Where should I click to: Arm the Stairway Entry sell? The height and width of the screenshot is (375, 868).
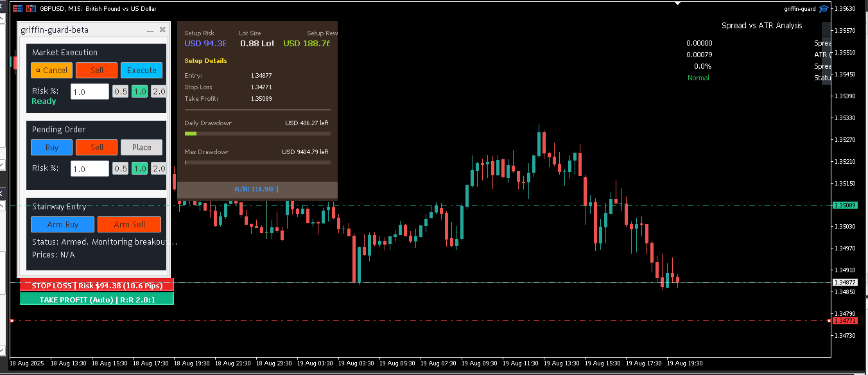point(129,225)
